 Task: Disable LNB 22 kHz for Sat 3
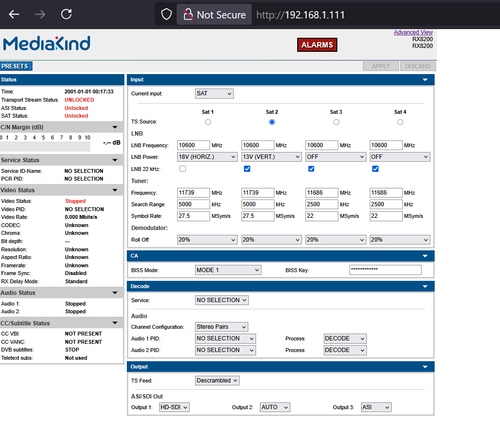311,169
